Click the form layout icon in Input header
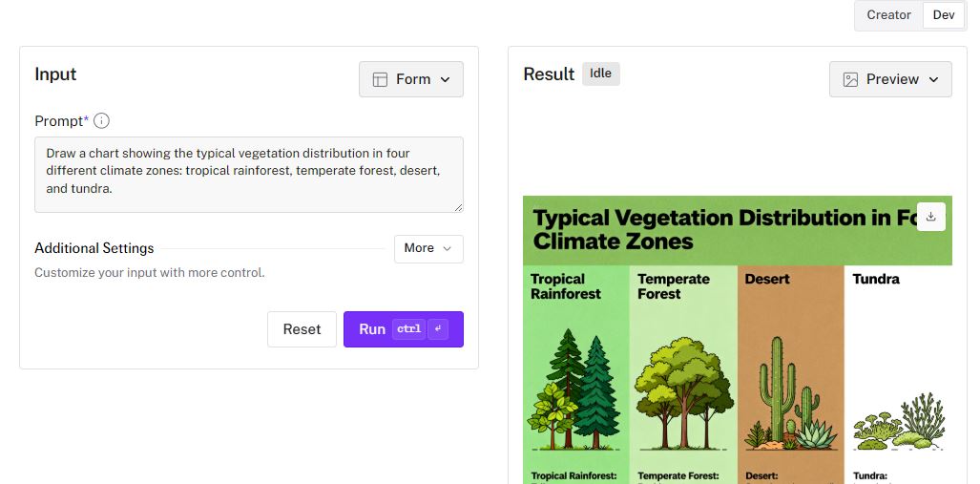Image resolution: width=980 pixels, height=484 pixels. click(380, 79)
